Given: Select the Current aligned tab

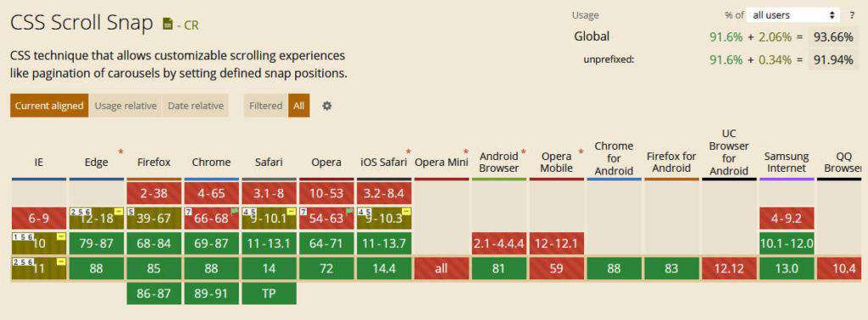Looking at the screenshot, I should tap(49, 106).
